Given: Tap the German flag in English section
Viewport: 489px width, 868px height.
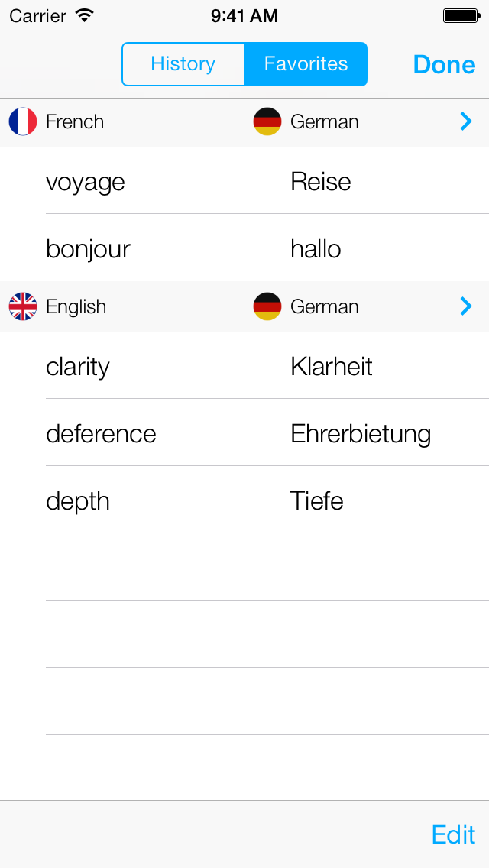Looking at the screenshot, I should 267,306.
